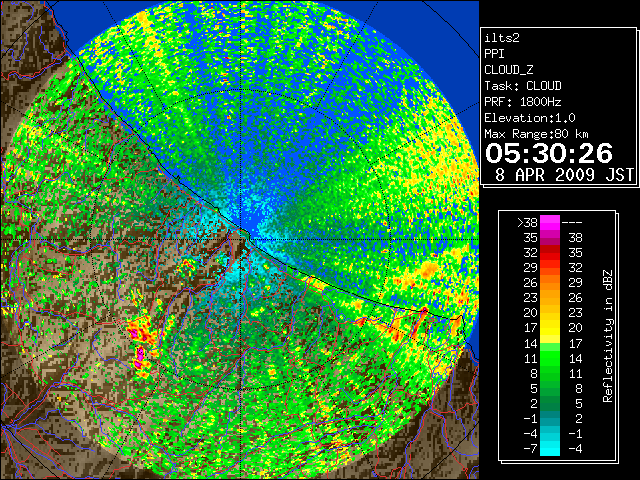Click the 'CLOUD_Z' product label
The image size is (640, 480).
click(509, 70)
